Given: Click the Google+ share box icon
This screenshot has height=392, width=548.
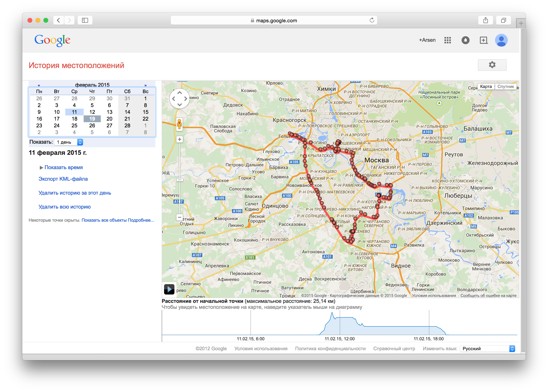Looking at the screenshot, I should click(483, 40).
